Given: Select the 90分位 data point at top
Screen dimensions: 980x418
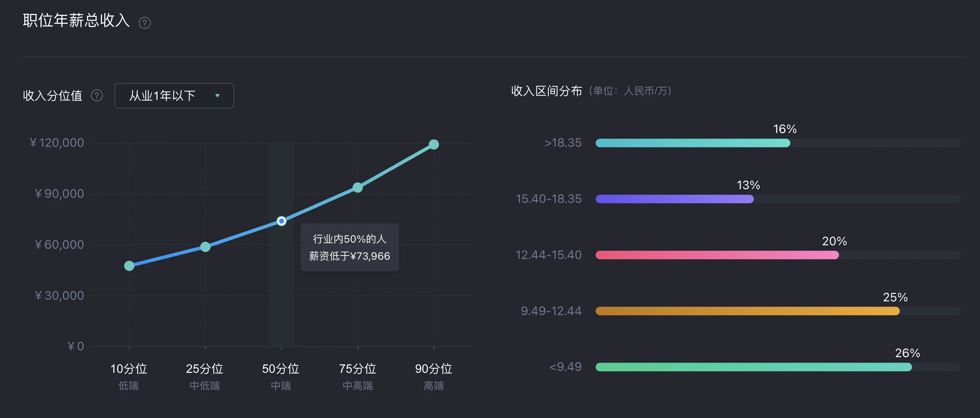Looking at the screenshot, I should [434, 144].
